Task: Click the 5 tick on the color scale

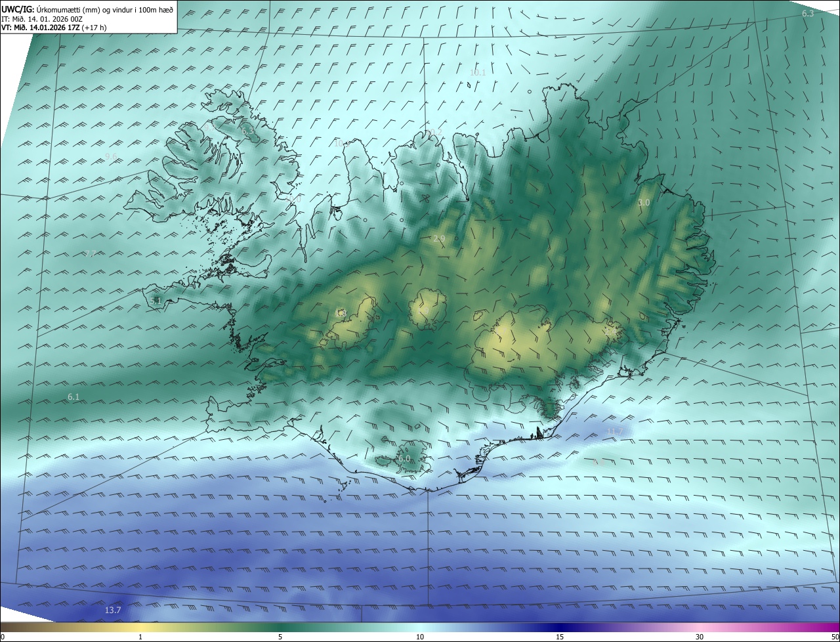Action: point(280,637)
